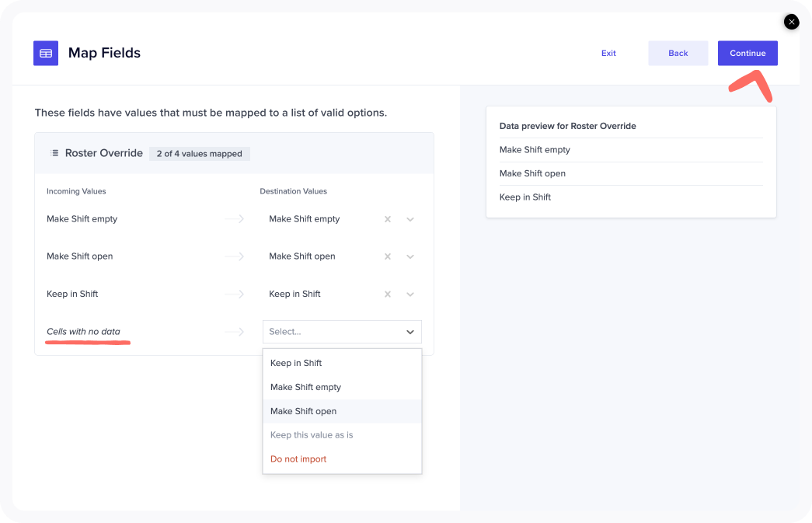Click the Map Fields table icon
812x523 pixels.
coord(46,54)
